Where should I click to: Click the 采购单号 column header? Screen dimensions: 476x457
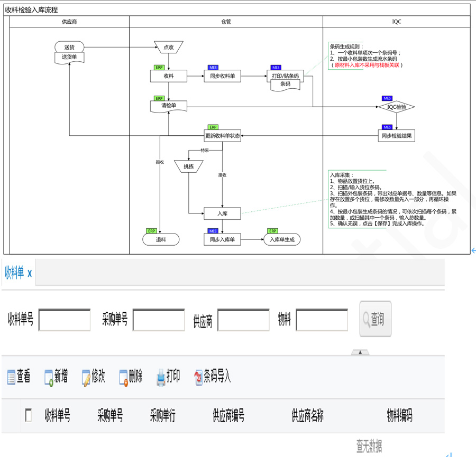pyautogui.click(x=110, y=415)
